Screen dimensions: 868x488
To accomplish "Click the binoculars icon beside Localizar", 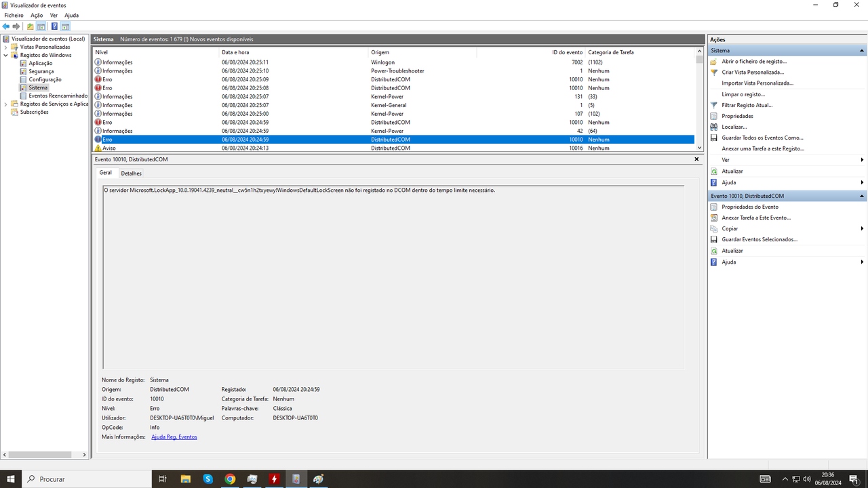I will point(713,127).
